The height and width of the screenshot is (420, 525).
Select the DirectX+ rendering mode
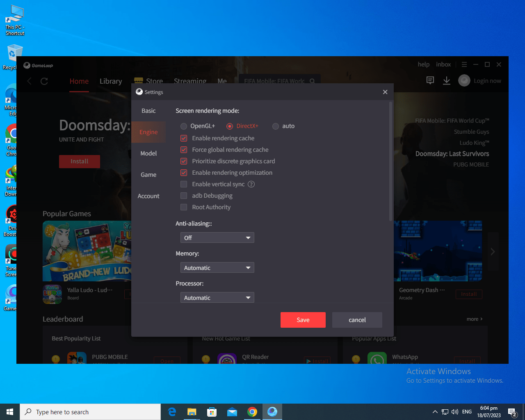pos(230,126)
